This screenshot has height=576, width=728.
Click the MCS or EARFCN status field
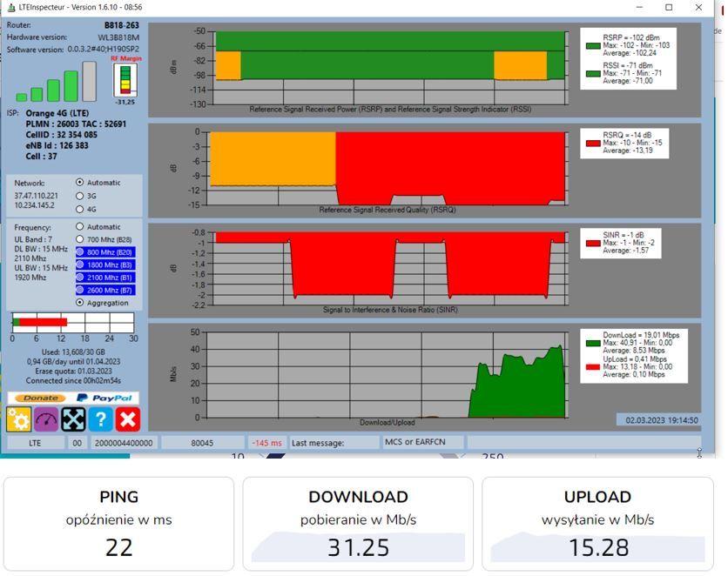tap(421, 442)
